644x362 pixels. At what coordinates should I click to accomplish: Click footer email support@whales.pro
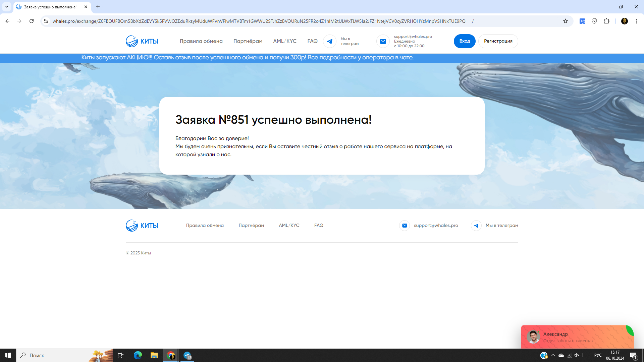coord(436,226)
